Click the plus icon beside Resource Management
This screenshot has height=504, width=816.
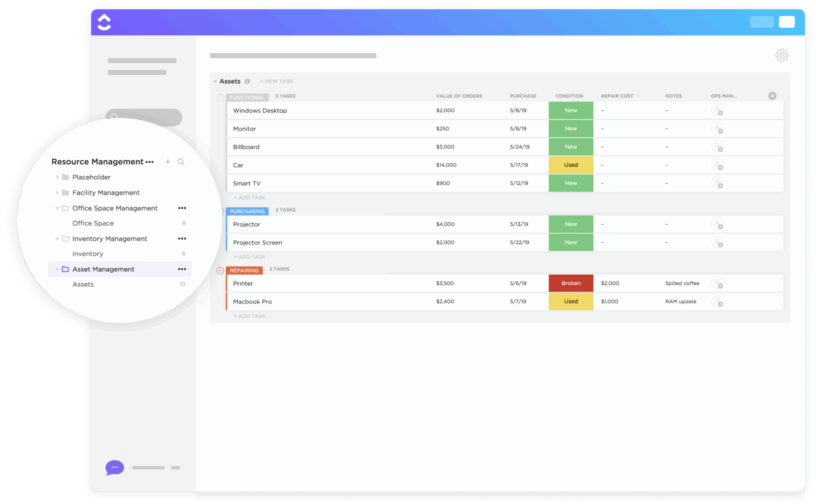[167, 162]
